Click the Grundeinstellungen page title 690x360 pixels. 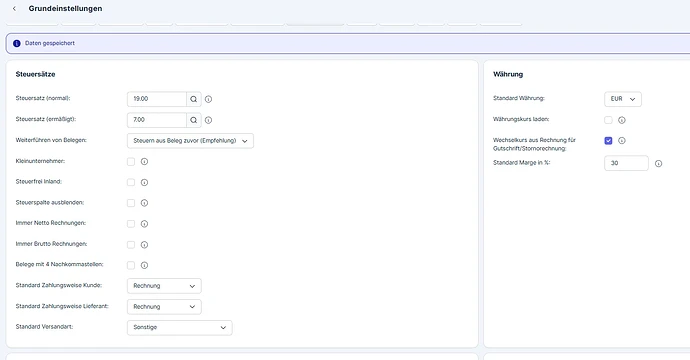65,8
